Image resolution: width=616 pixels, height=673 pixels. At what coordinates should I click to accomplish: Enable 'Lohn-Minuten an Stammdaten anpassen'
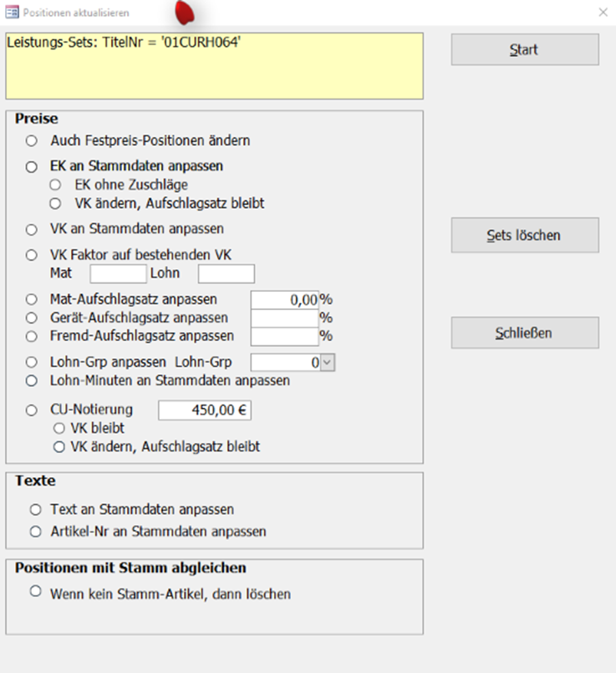33,381
